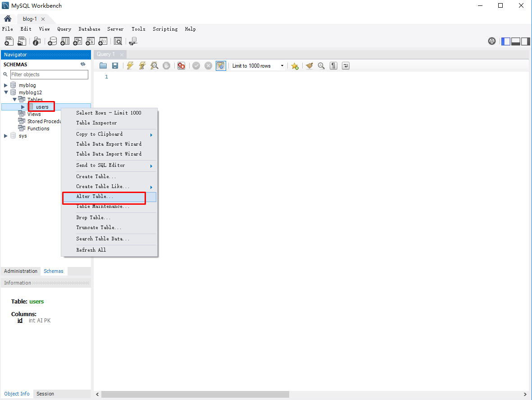Choose Alter Table from context menu

click(109, 197)
